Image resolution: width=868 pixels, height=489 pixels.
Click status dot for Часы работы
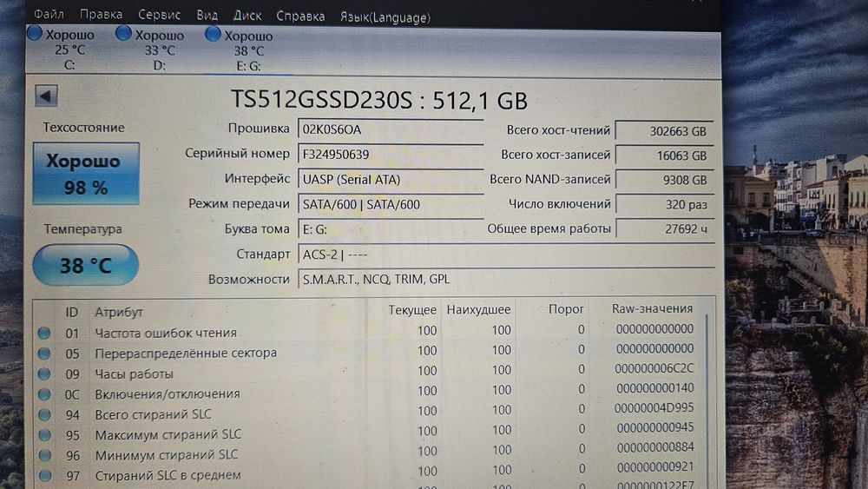(44, 373)
